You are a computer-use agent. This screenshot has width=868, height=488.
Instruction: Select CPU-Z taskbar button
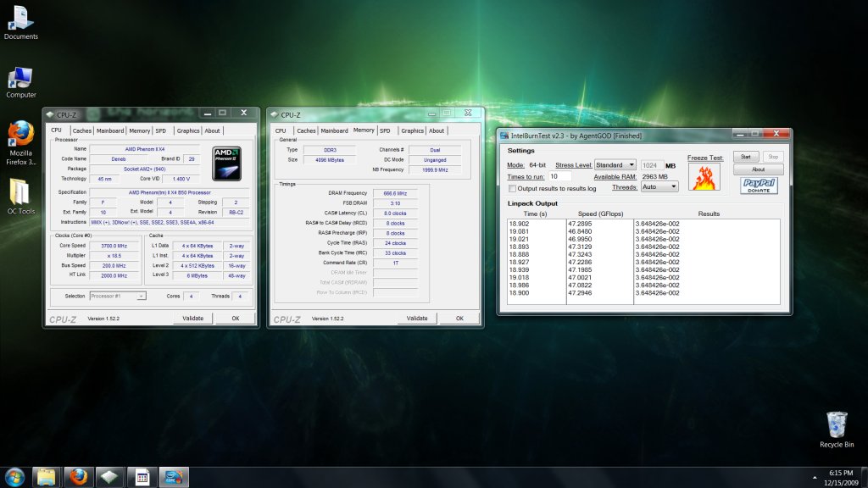point(109,477)
